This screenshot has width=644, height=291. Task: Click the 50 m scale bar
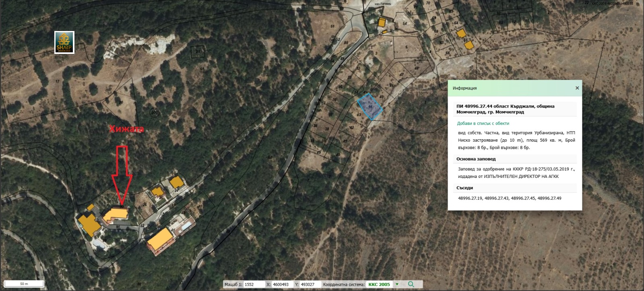pos(24,284)
